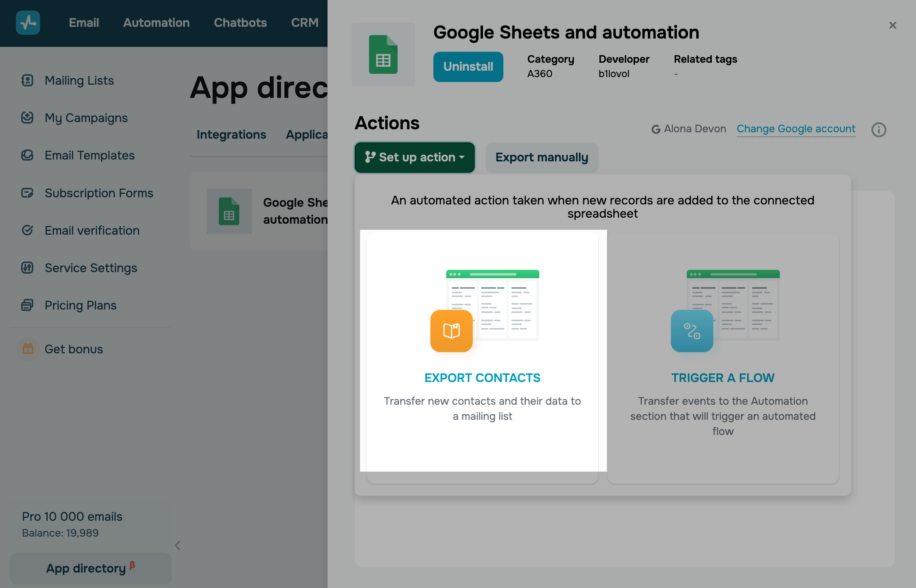Click the blue flow icon
The width and height of the screenshot is (916, 588).
(692, 331)
